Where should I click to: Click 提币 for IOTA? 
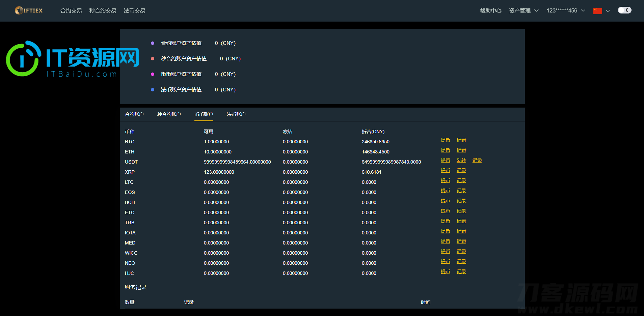pyautogui.click(x=445, y=231)
